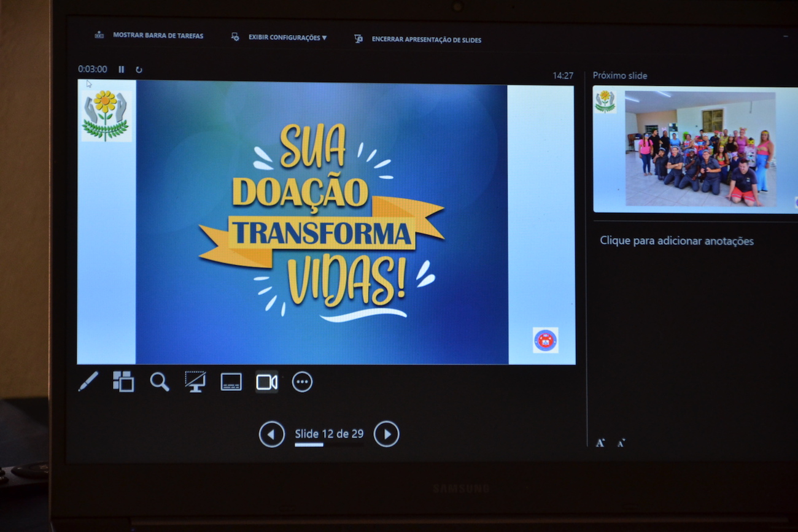Open more slide show options ellipsis

[302, 382]
